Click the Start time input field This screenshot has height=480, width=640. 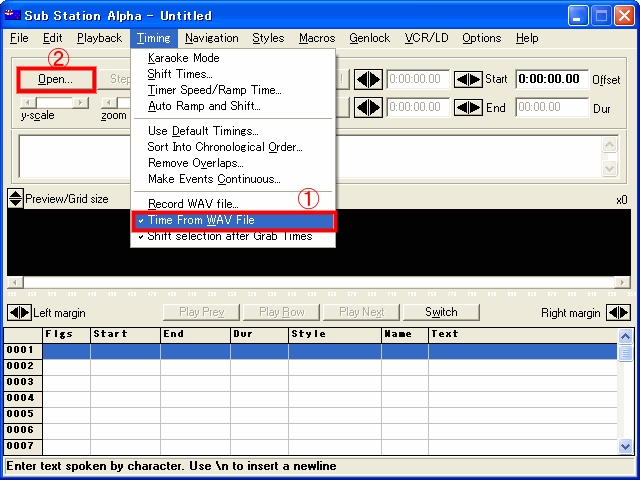click(x=552, y=79)
